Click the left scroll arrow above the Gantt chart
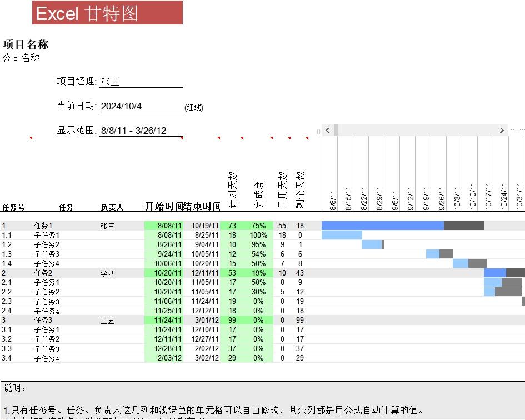This screenshot has width=525, height=420. [328, 131]
